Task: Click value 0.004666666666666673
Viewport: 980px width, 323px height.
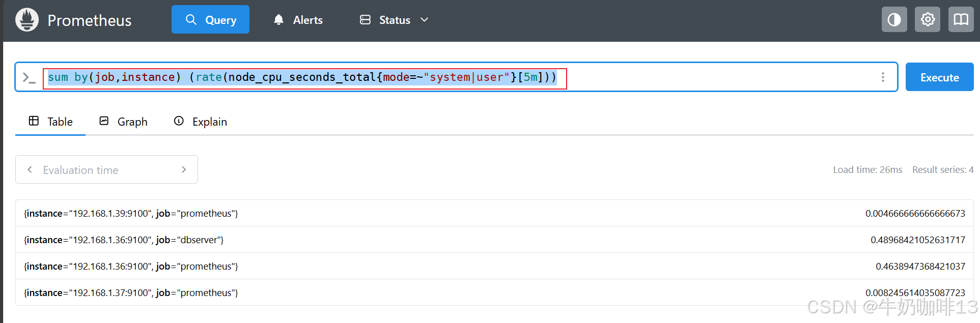Action: point(915,214)
